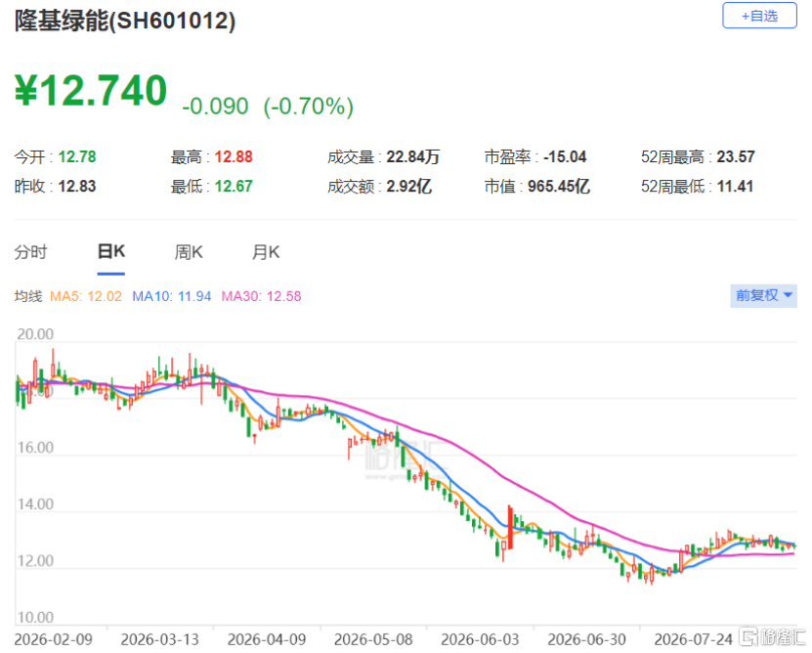
Task: Add stock with the +自选 button
Action: (x=759, y=16)
